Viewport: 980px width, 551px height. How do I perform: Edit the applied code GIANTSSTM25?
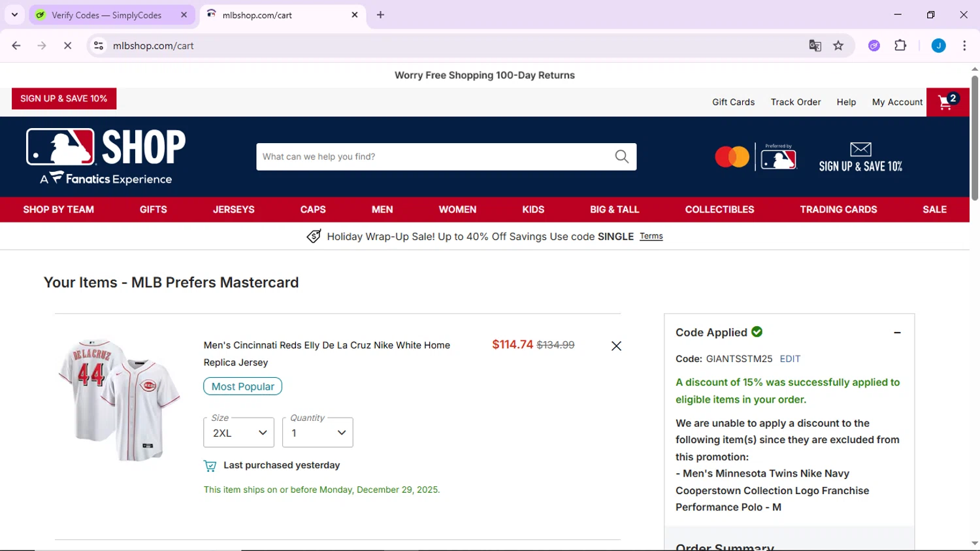coord(790,359)
